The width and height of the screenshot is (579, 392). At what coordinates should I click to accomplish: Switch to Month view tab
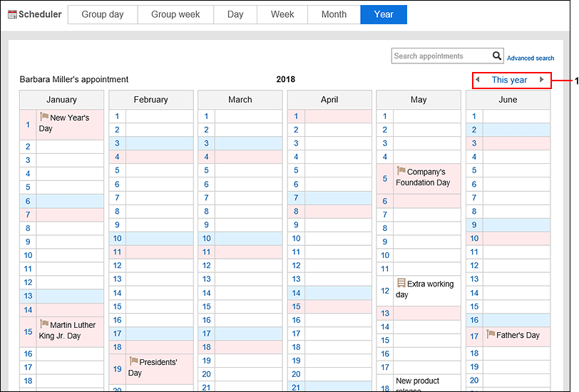coord(334,14)
